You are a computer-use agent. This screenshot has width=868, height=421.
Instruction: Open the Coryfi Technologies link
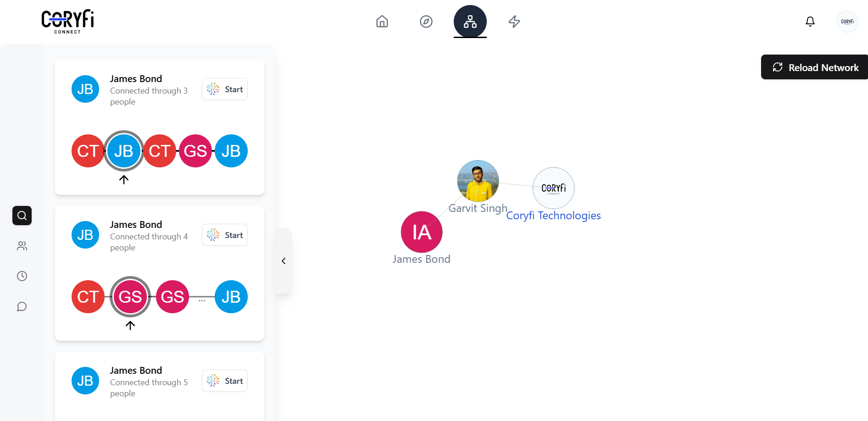click(553, 215)
